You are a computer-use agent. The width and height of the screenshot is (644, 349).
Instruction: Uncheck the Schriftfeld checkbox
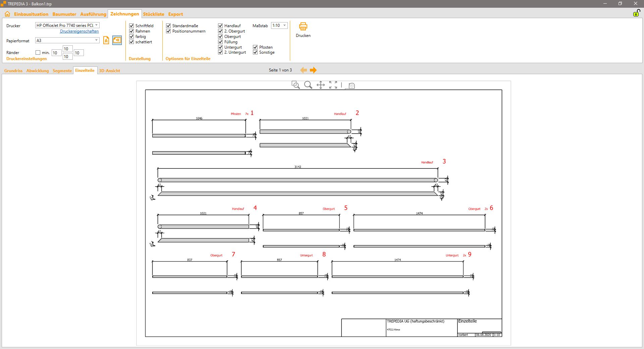[x=131, y=26]
